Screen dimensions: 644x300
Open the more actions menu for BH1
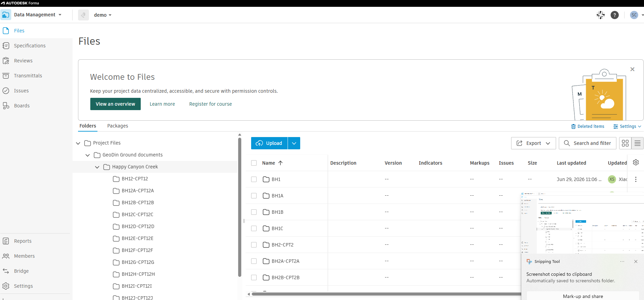point(636,179)
